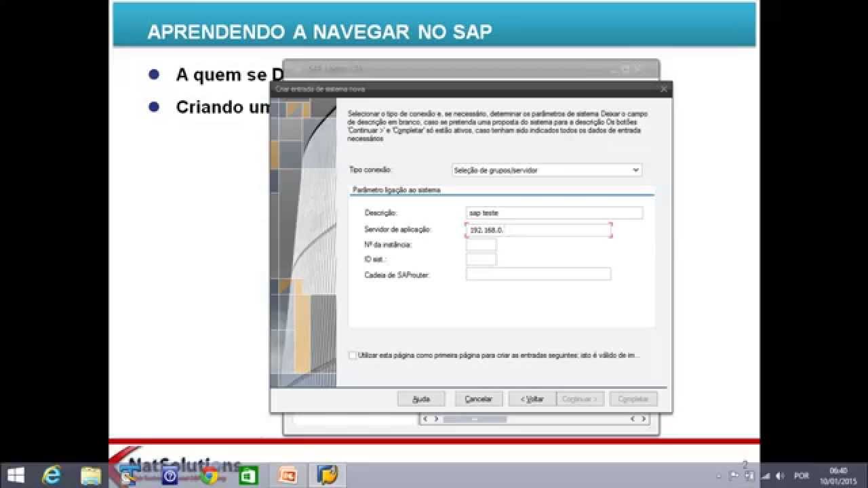The height and width of the screenshot is (488, 868).
Task: Check 'Utilizar esta página como primeira página' box
Action: [x=353, y=355]
